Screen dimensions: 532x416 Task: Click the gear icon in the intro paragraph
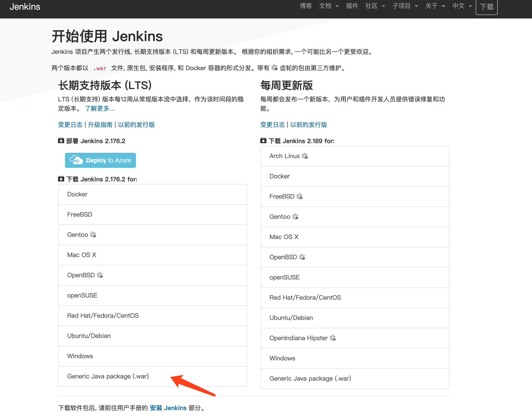tap(274, 68)
